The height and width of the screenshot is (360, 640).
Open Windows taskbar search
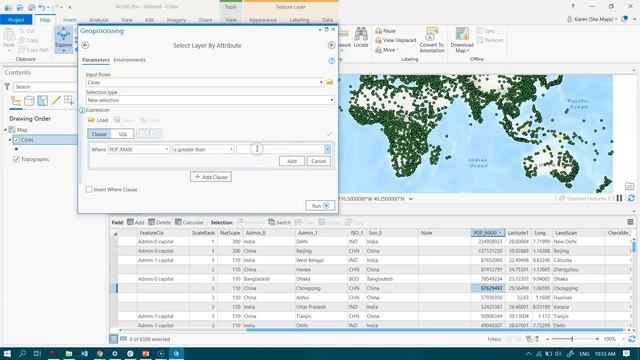(22, 353)
